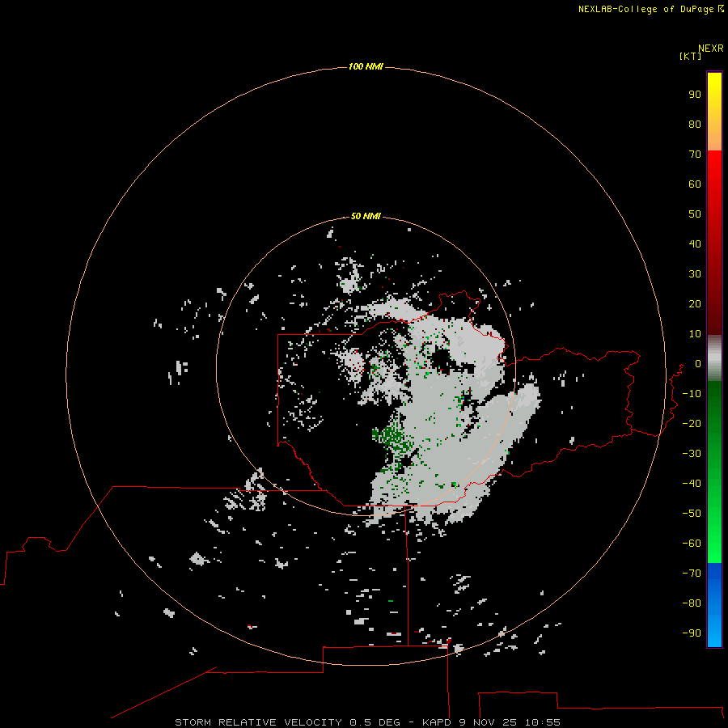728x728 pixels.
Task: Click the storm relative velocity caption text
Action: 367,722
